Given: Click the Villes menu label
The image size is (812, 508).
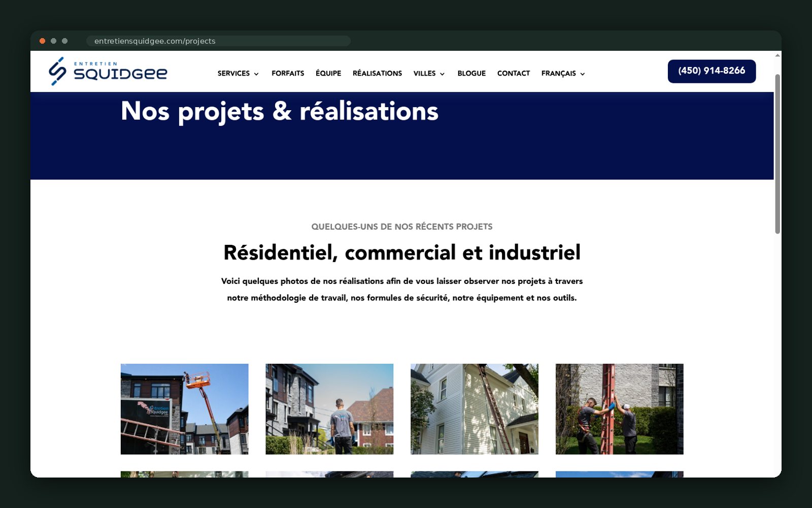Looking at the screenshot, I should tap(424, 73).
